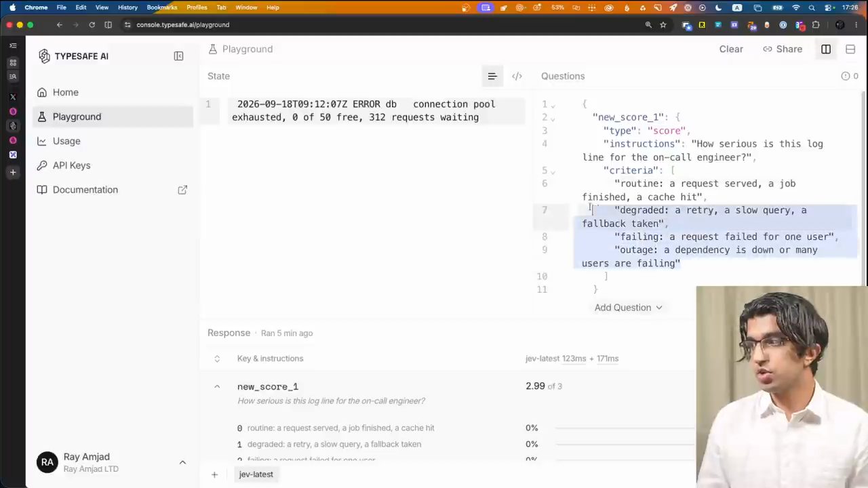Open the macOS Spotlight search
Screen dimensions: 868x488
(812, 7)
